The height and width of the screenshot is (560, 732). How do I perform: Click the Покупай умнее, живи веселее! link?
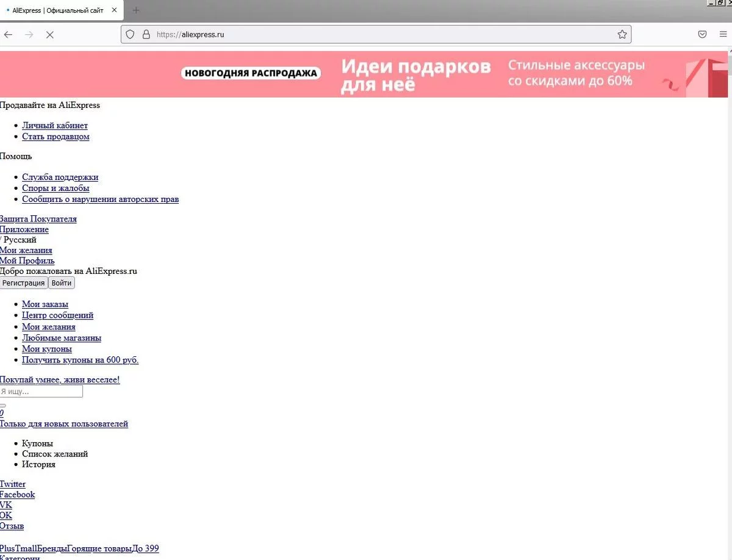[60, 380]
